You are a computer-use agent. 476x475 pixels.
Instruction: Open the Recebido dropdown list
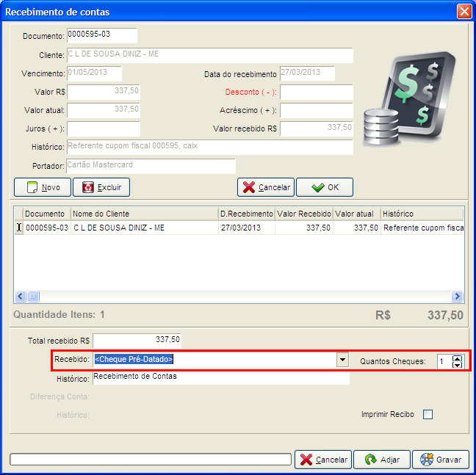tap(342, 360)
